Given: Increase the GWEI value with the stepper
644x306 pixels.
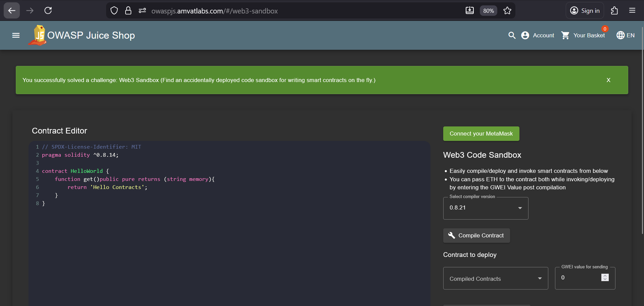Looking at the screenshot, I should (605, 275).
